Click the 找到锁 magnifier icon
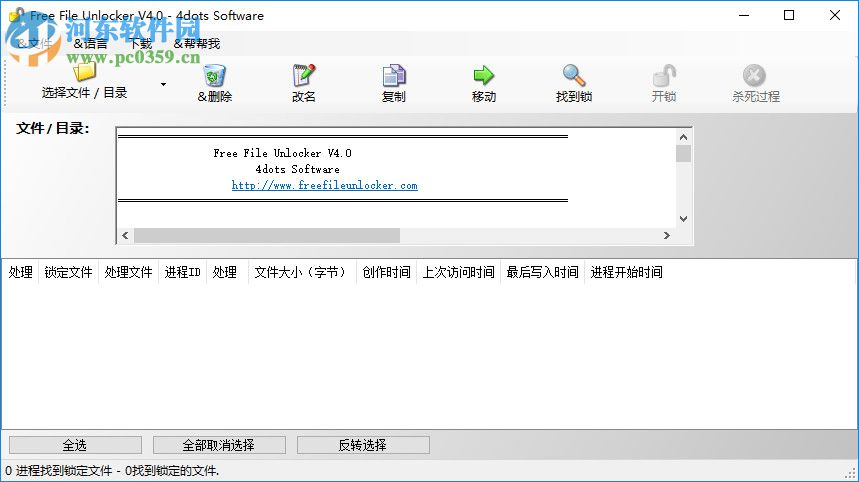The height and width of the screenshot is (482, 859). [x=574, y=75]
